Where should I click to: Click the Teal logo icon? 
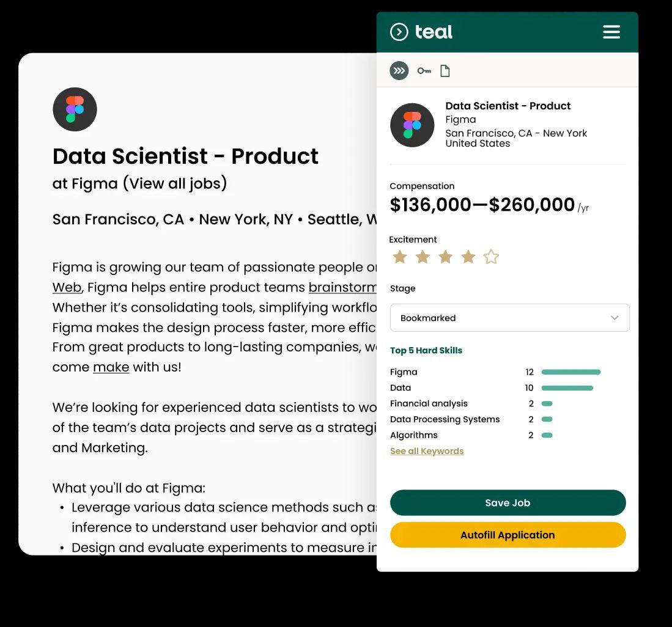(400, 32)
